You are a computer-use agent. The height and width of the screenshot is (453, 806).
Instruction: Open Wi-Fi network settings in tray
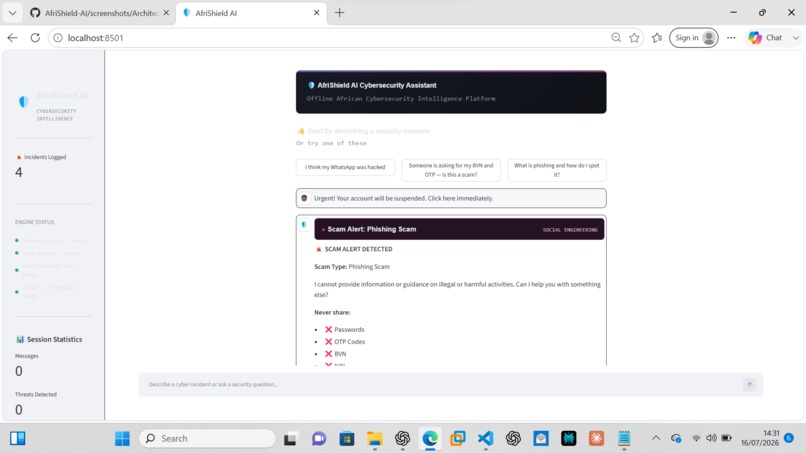click(696, 438)
